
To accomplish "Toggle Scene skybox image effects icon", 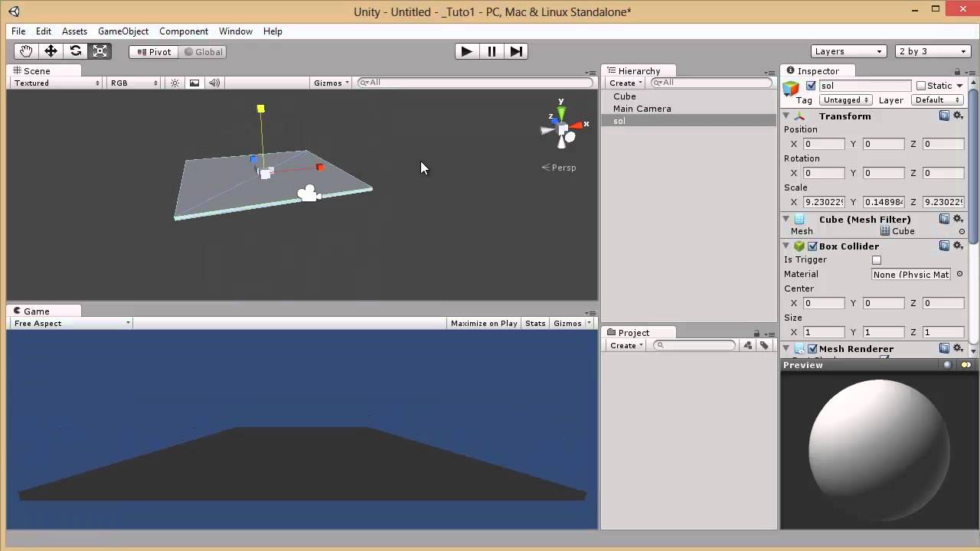I will 194,83.
